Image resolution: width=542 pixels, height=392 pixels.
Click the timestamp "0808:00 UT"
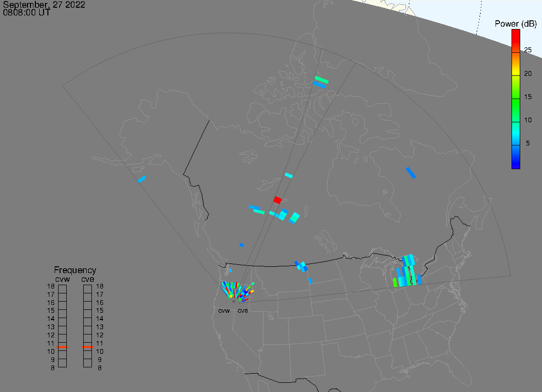[x=27, y=13]
